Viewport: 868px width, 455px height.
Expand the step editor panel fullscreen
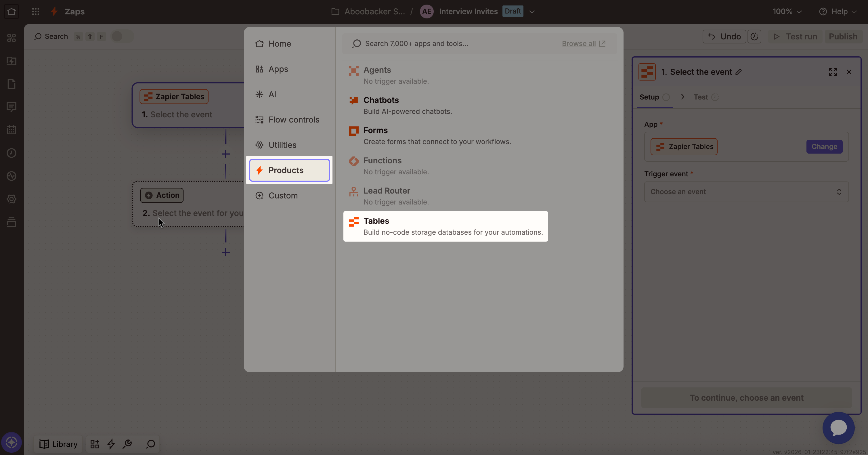point(833,72)
